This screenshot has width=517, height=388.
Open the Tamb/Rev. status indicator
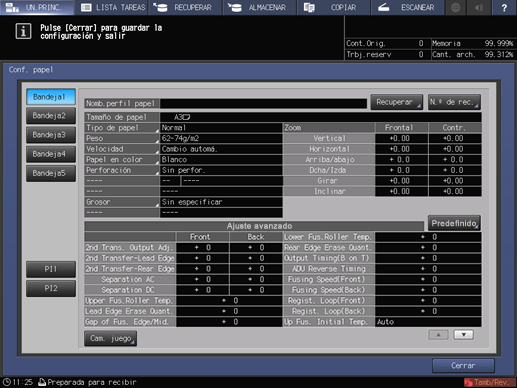[x=489, y=382]
